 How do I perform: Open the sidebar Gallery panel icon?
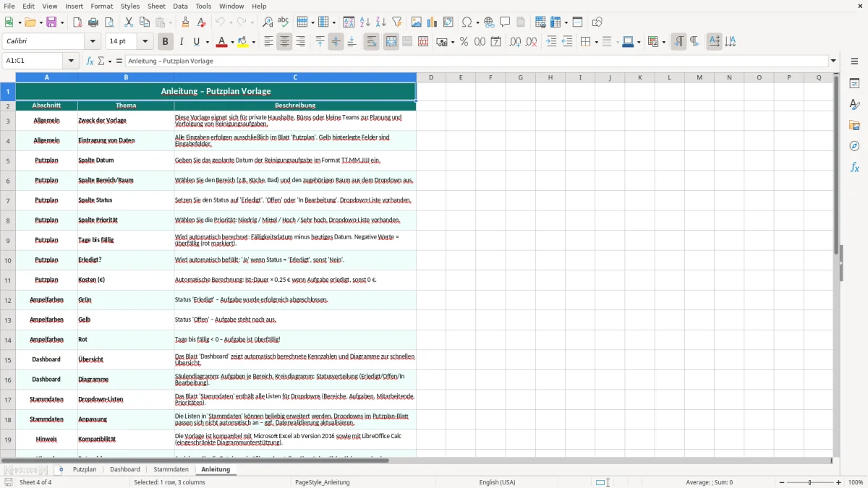click(854, 126)
